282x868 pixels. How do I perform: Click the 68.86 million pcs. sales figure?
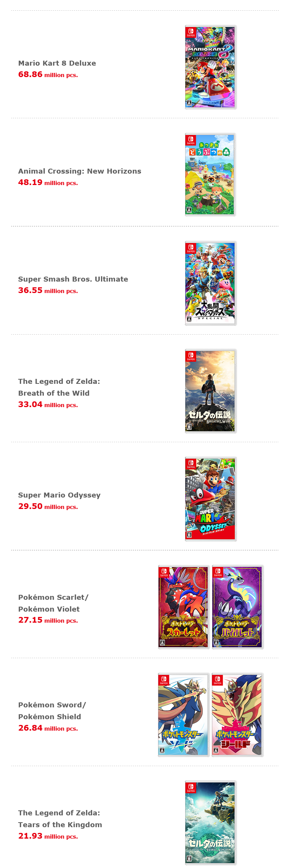coord(48,75)
